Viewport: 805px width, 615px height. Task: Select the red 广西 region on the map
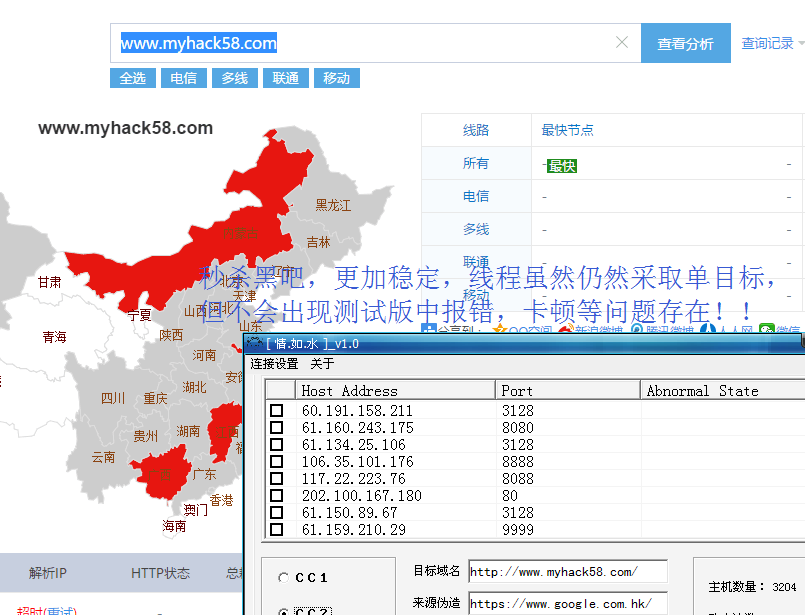point(160,474)
